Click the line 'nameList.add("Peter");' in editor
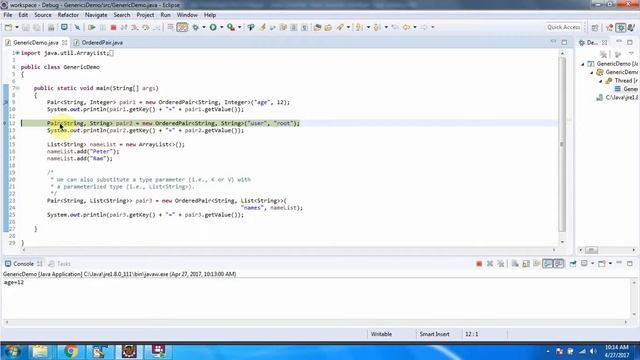 point(83,151)
